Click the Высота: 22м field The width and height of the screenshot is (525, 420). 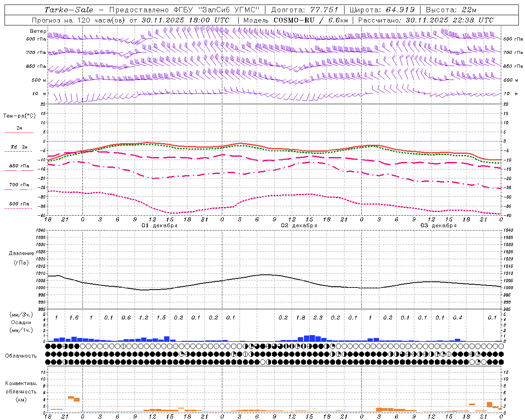tap(451, 10)
